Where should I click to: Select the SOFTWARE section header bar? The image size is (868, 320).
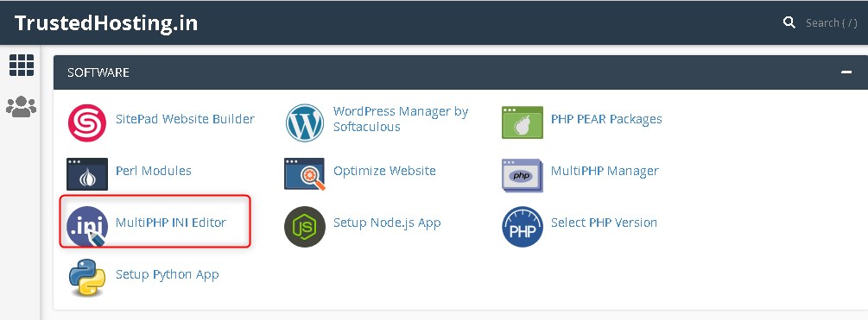pyautogui.click(x=460, y=72)
